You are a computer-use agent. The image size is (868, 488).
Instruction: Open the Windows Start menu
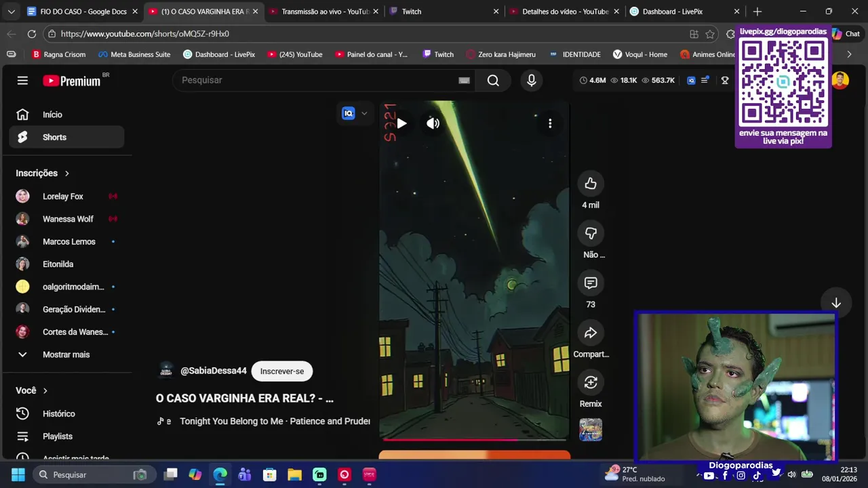(x=18, y=474)
